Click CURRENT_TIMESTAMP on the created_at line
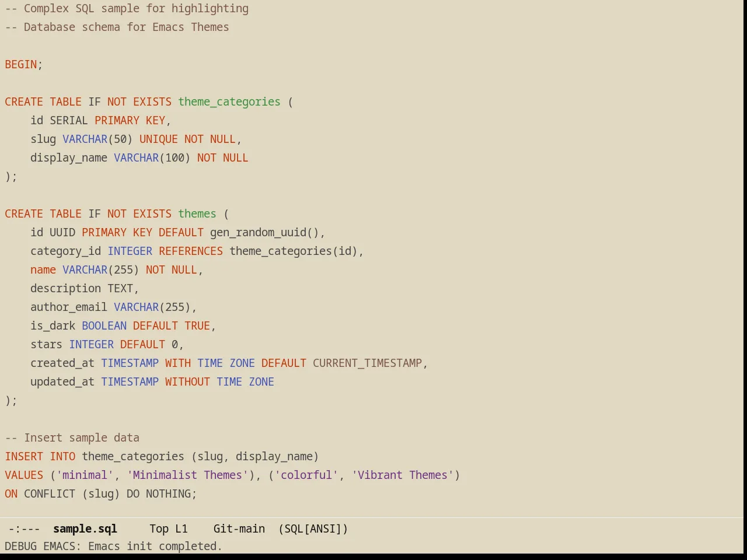The image size is (747, 560). click(367, 363)
